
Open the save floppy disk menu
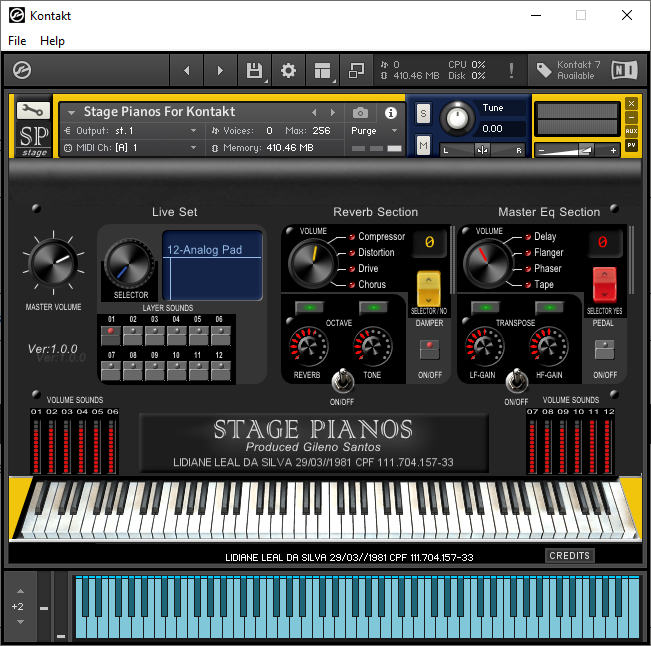tap(255, 71)
